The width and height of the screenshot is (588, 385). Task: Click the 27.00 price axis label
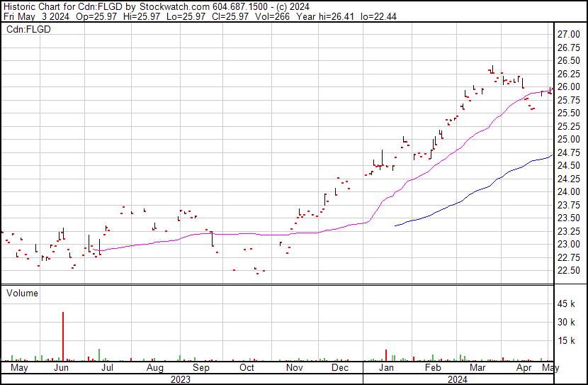pyautogui.click(x=567, y=35)
